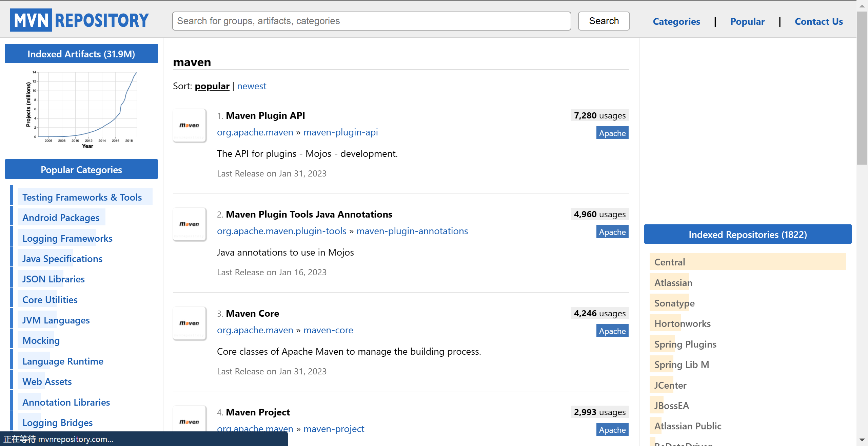Open the Contact Us navigation link
The width and height of the screenshot is (868, 446).
819,21
